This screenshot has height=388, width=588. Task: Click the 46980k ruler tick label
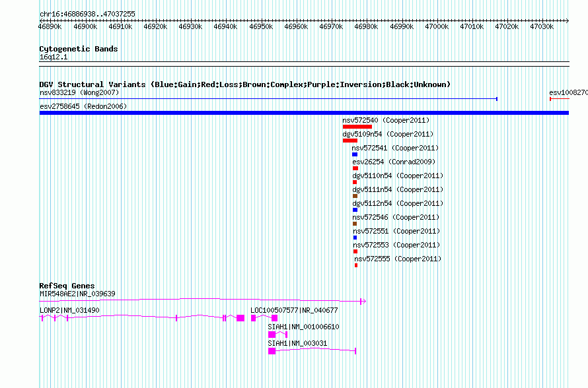(366, 26)
